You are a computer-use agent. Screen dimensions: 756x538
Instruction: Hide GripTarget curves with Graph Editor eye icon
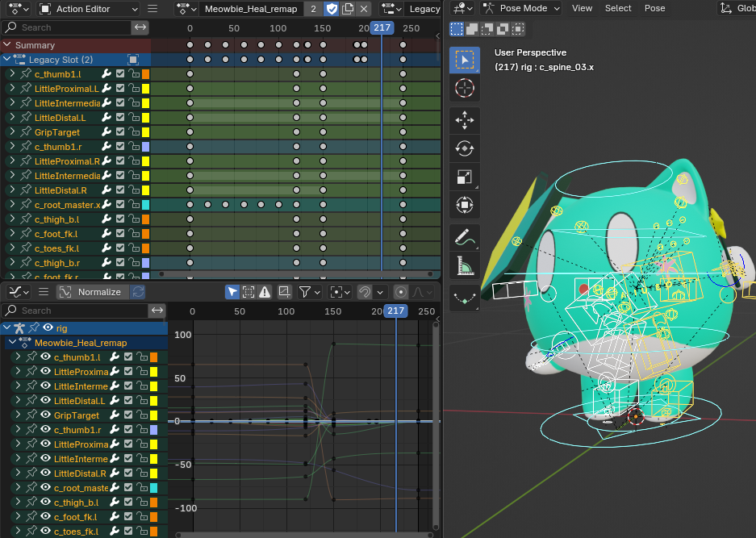45,415
